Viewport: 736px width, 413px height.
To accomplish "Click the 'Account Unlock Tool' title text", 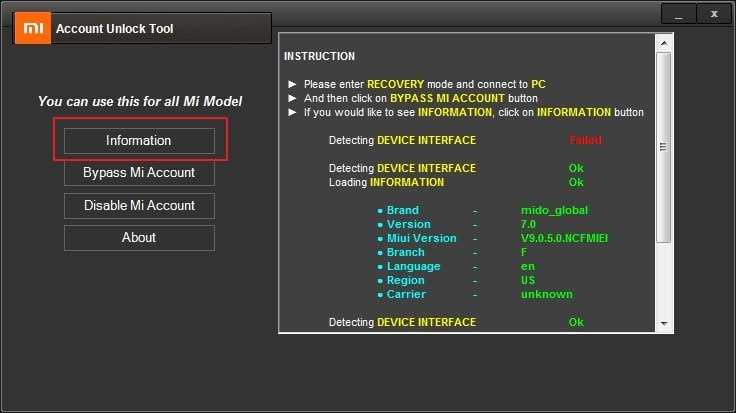I will [x=115, y=29].
